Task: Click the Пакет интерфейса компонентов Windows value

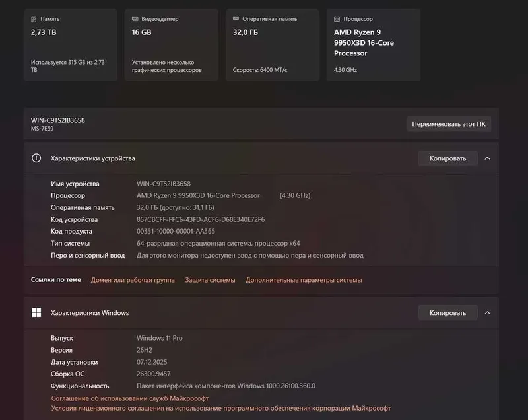Action: pos(226,386)
